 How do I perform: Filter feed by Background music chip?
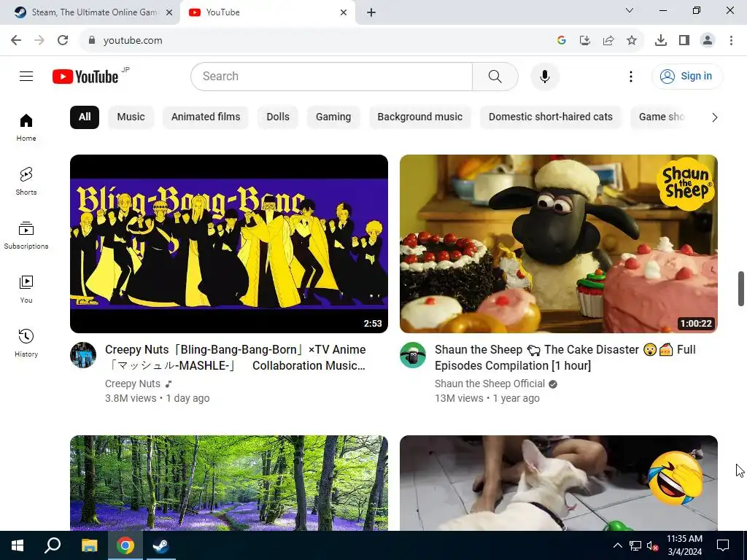tap(419, 117)
